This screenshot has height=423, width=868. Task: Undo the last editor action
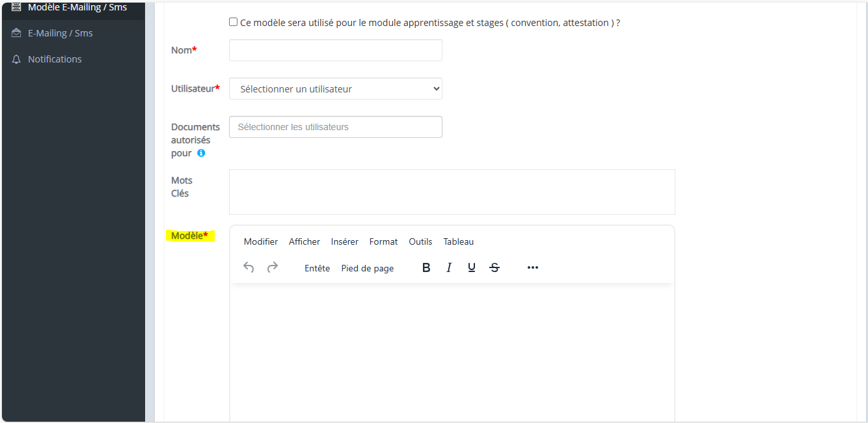pos(249,267)
